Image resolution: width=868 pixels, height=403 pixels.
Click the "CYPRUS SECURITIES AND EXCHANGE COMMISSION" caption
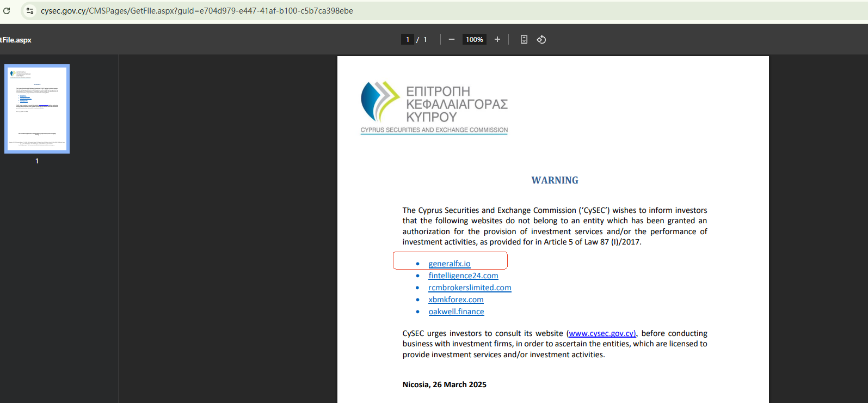(434, 130)
